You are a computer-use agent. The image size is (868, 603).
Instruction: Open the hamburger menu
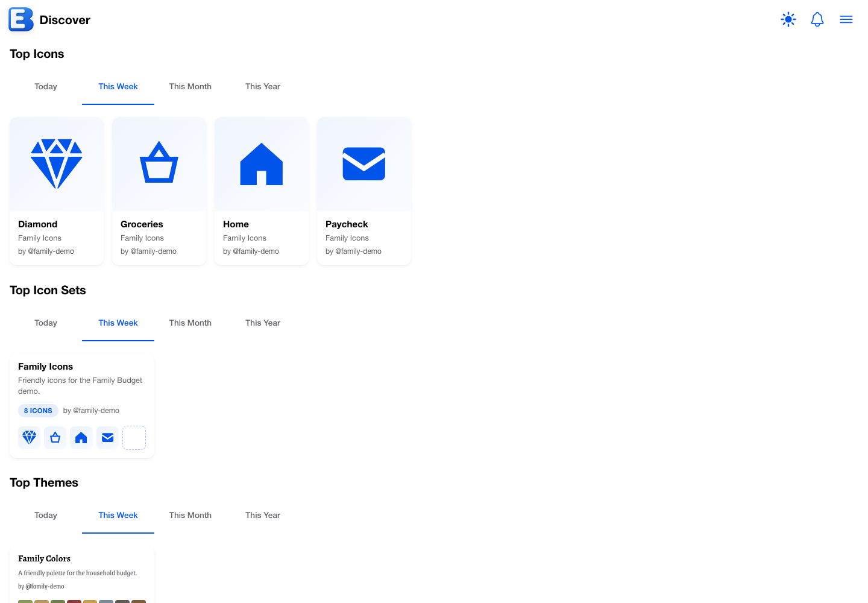[x=846, y=19]
